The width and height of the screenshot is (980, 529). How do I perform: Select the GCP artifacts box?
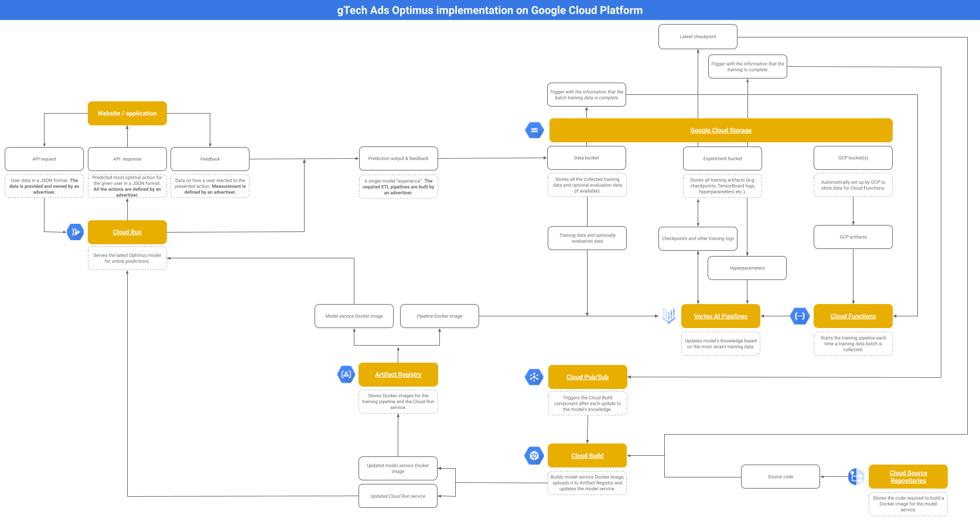pos(853,237)
